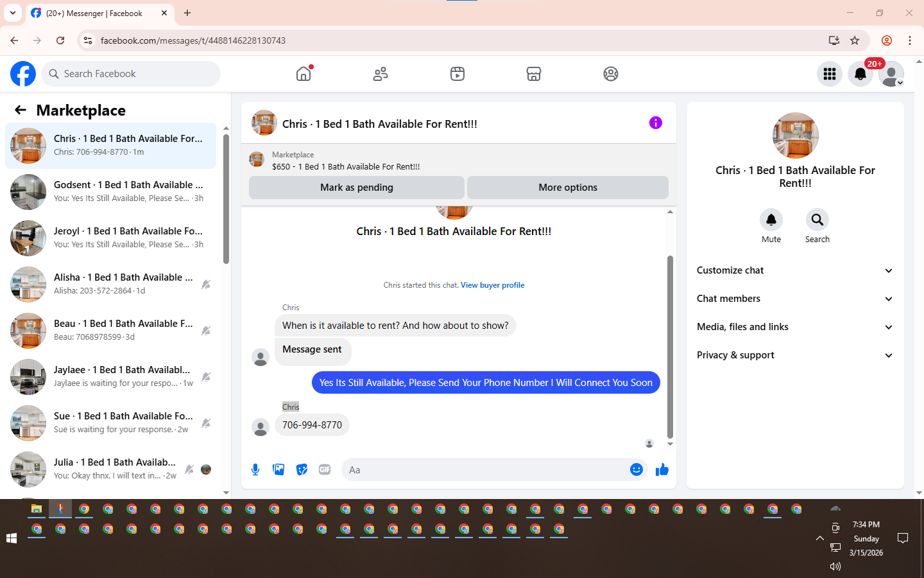Click More options button
This screenshot has height=578, width=924.
(x=568, y=188)
